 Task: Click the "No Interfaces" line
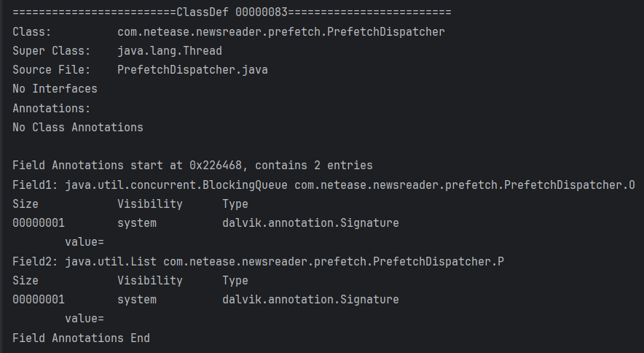(55, 89)
